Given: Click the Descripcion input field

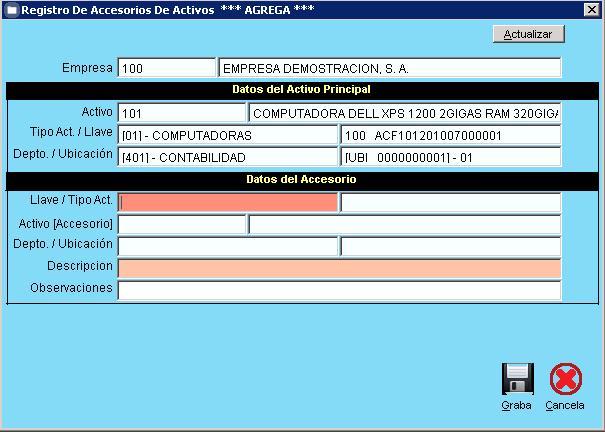Looking at the screenshot, I should pos(338,268).
